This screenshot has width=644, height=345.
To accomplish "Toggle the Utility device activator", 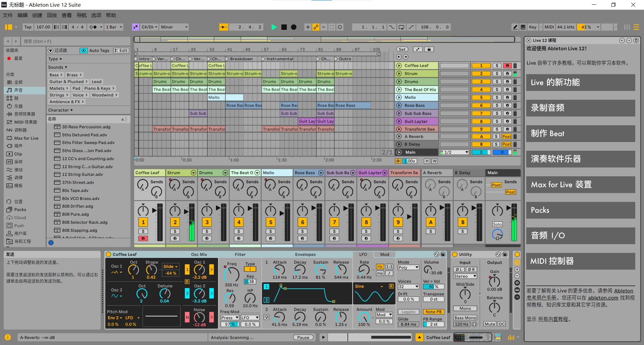I will click(455, 255).
